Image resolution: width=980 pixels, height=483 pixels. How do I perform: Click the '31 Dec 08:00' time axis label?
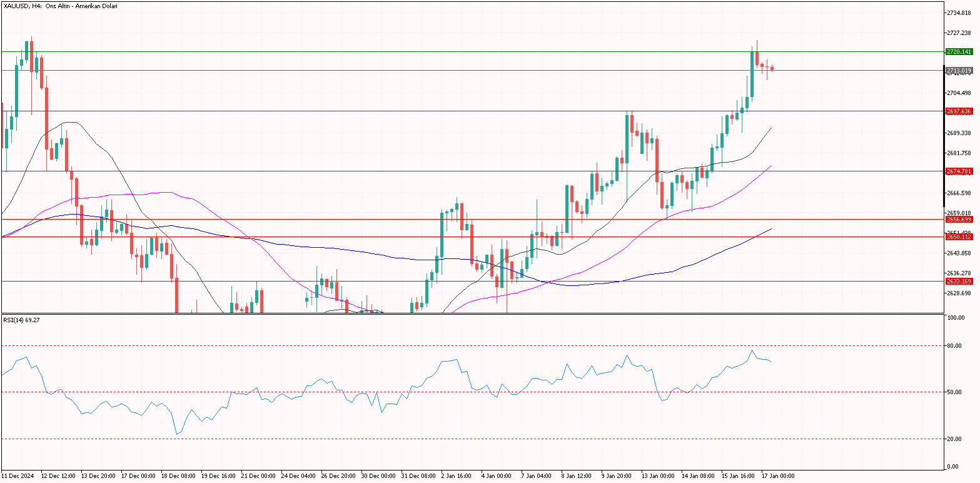coord(417,476)
